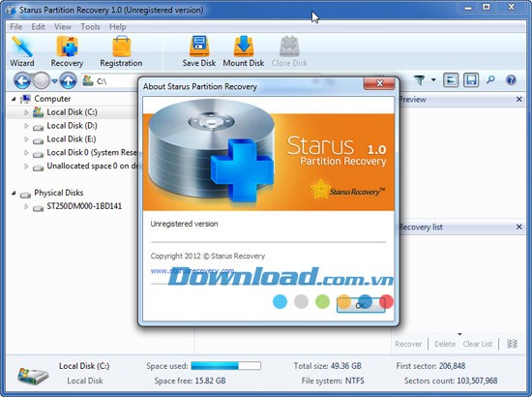This screenshot has width=532, height=397.
Task: Launch the Wizard tool
Action: coord(22,51)
